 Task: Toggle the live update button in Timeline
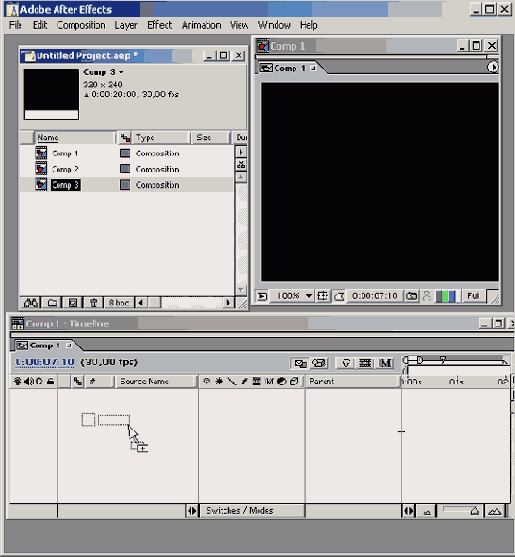[x=300, y=363]
